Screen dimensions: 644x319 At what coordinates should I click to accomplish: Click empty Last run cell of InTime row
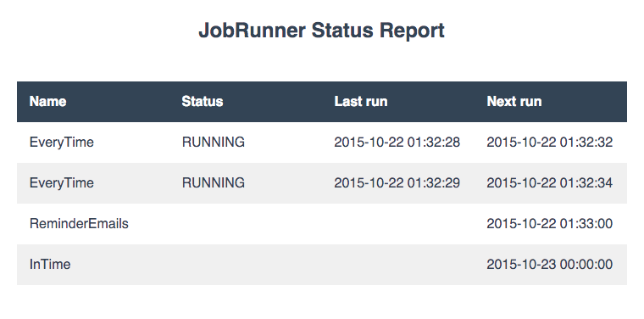pyautogui.click(x=398, y=265)
